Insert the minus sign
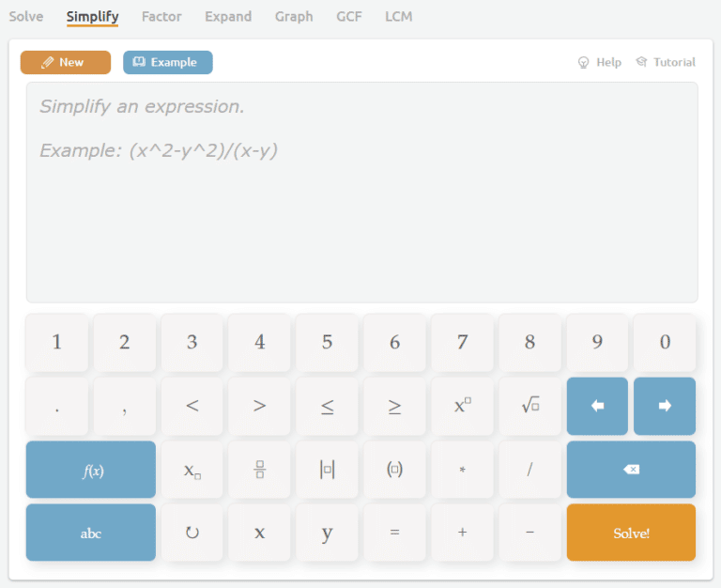The width and height of the screenshot is (721, 588). [529, 533]
